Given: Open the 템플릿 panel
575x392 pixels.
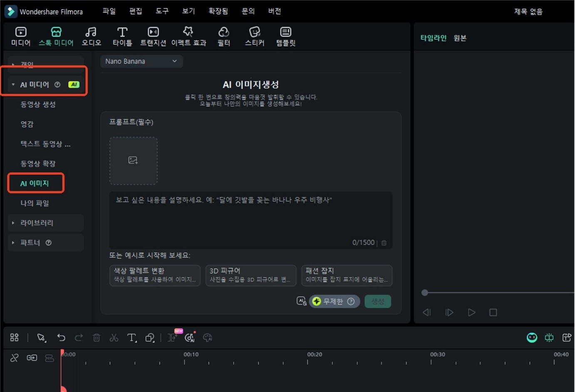Looking at the screenshot, I should [285, 36].
